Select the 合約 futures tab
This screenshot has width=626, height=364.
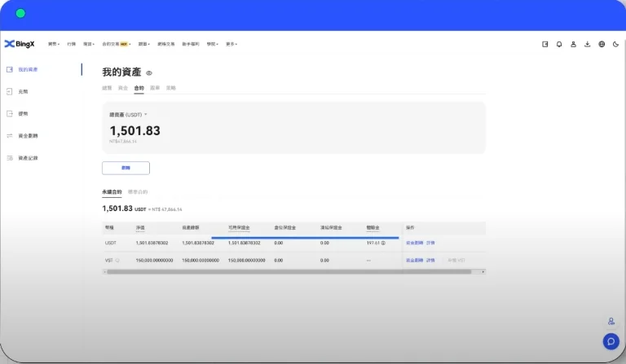pos(139,88)
